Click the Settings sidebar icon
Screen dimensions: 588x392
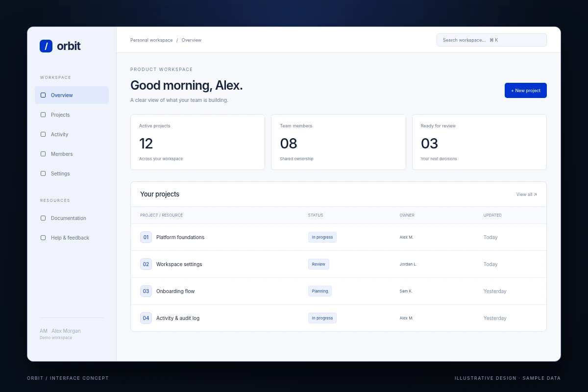click(x=43, y=173)
